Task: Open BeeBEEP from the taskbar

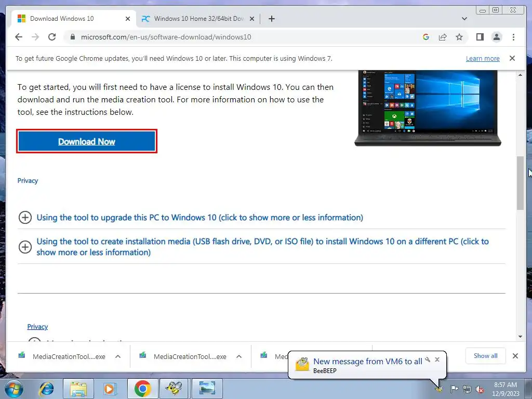Action: click(174, 389)
